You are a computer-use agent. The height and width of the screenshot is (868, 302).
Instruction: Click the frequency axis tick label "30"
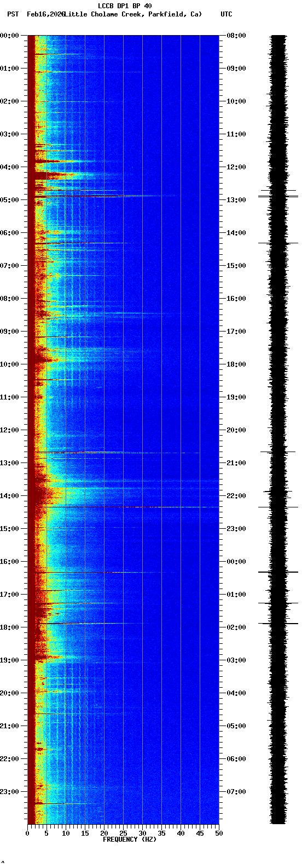tap(142, 833)
